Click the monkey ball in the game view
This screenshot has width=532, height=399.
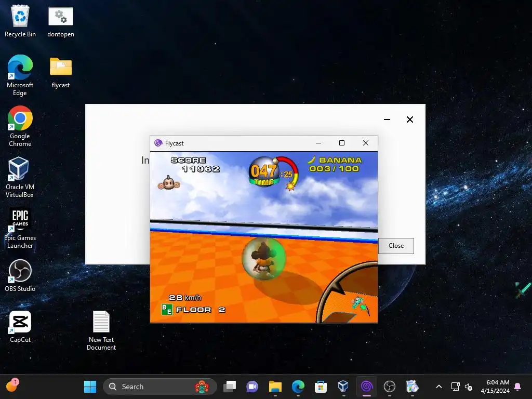tap(263, 259)
